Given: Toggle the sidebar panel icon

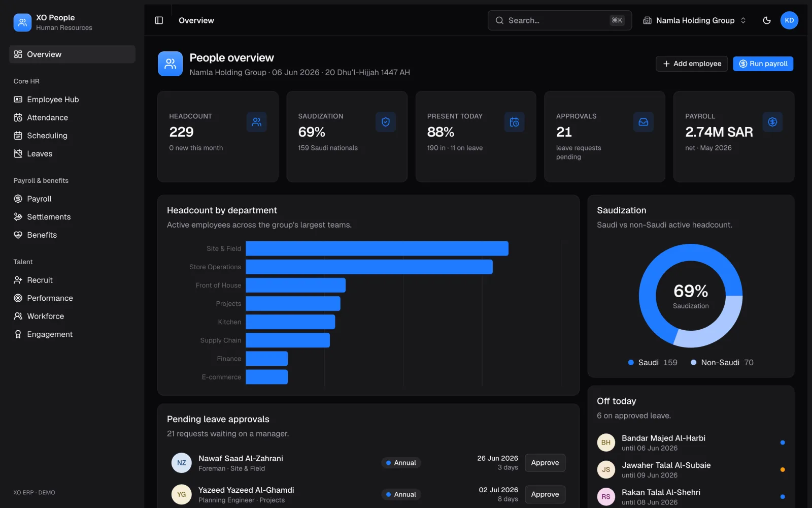Looking at the screenshot, I should tap(159, 20).
